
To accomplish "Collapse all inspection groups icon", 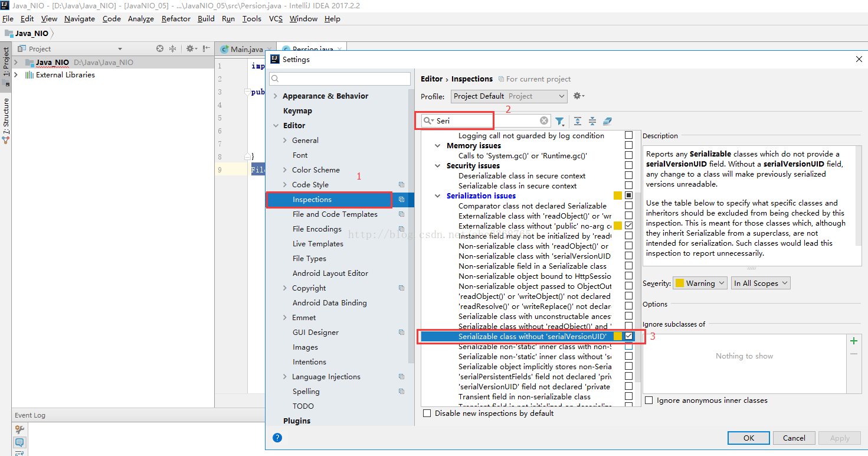I will point(592,121).
